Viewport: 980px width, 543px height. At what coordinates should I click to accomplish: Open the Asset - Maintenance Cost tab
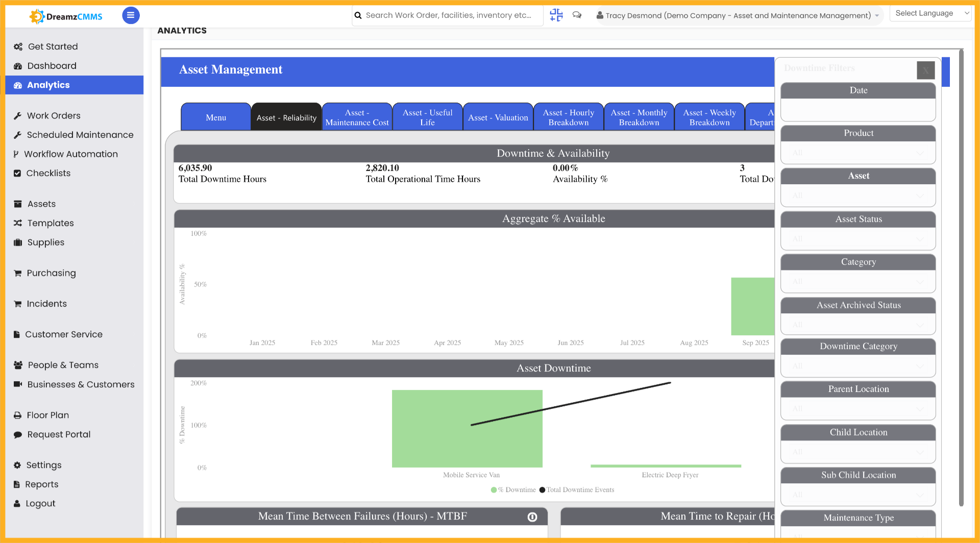(x=357, y=116)
